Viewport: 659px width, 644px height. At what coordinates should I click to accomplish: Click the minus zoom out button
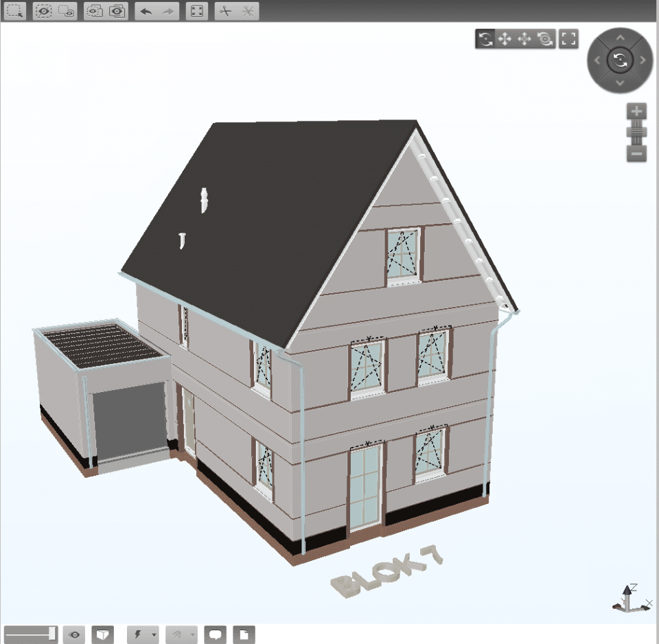click(636, 153)
